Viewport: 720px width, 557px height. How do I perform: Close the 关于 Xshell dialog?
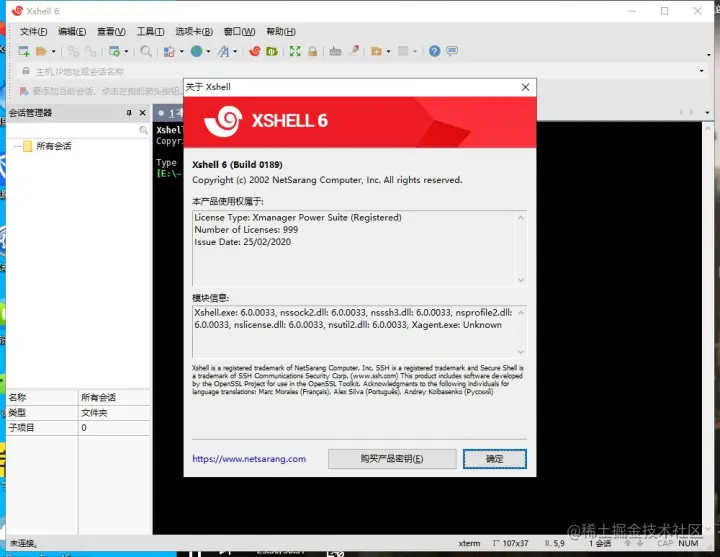click(x=525, y=87)
